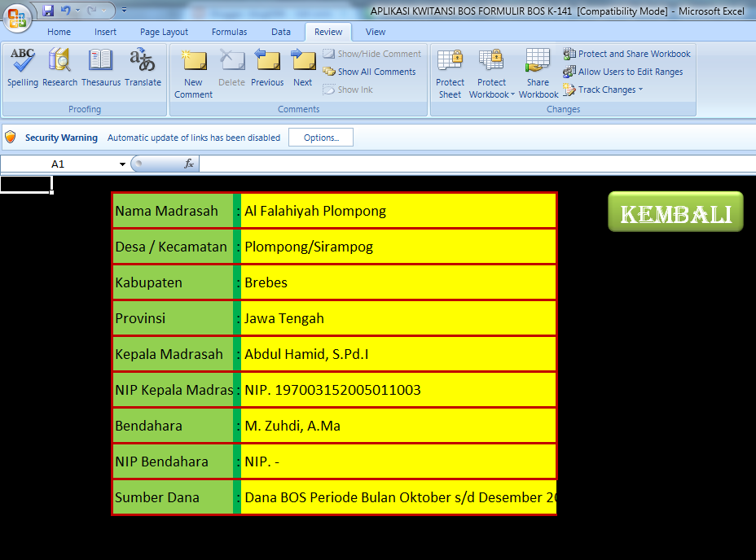Click Show All Comments
The width and height of the screenshot is (756, 560).
point(370,72)
